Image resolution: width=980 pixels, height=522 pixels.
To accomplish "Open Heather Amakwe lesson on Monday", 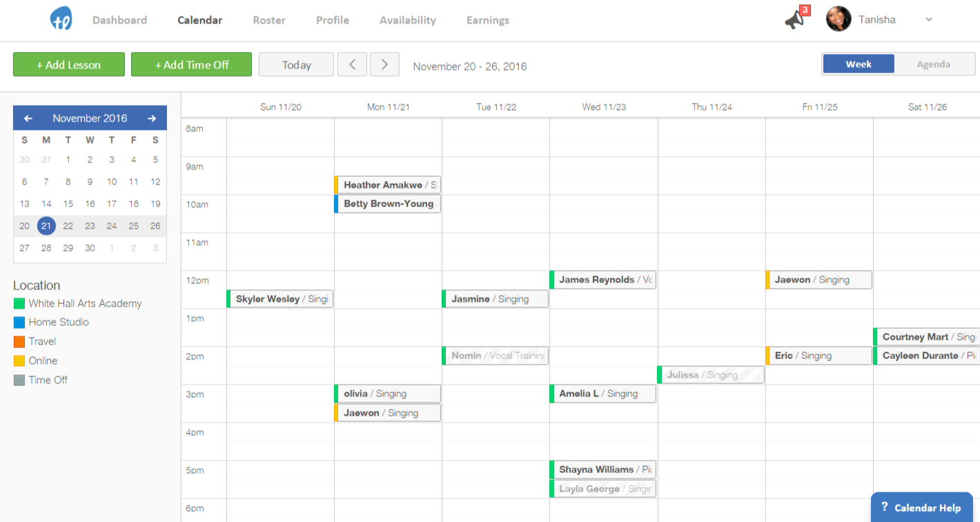I will [x=388, y=185].
